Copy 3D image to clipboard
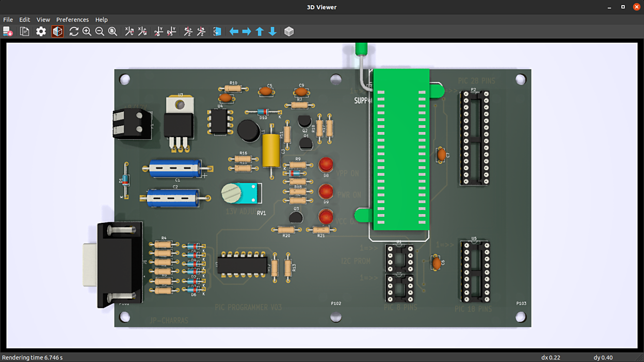644x362 pixels. coord(24,31)
